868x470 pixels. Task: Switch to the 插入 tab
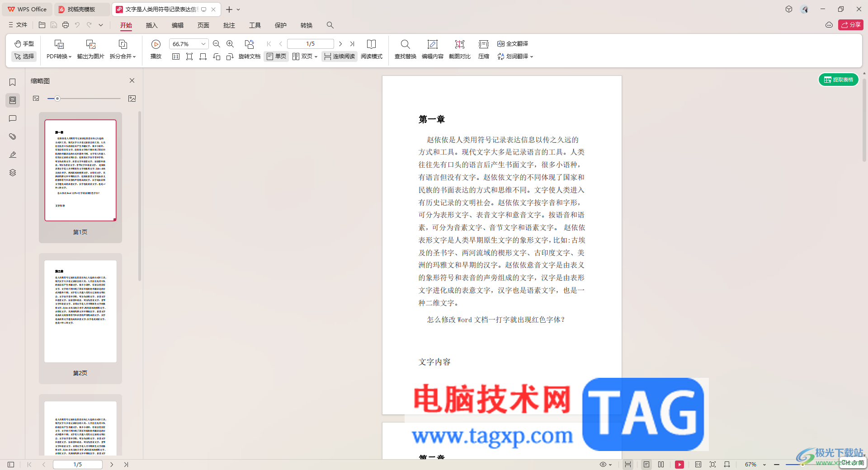pyautogui.click(x=152, y=25)
